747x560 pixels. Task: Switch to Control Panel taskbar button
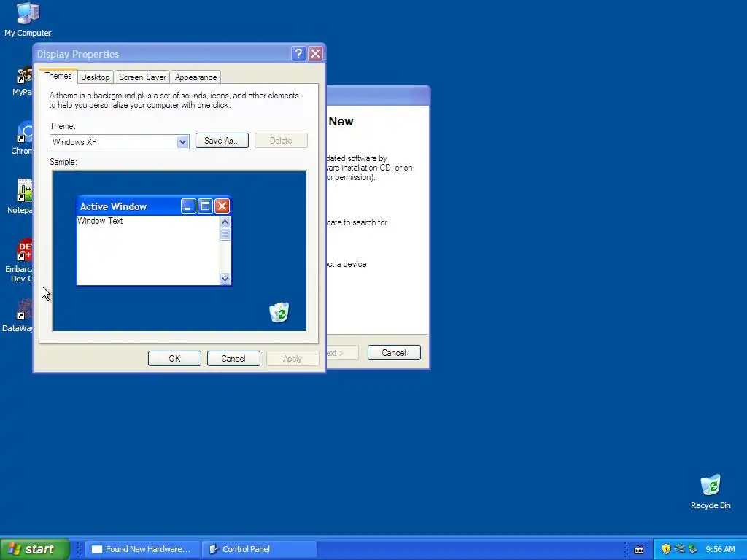click(x=259, y=549)
